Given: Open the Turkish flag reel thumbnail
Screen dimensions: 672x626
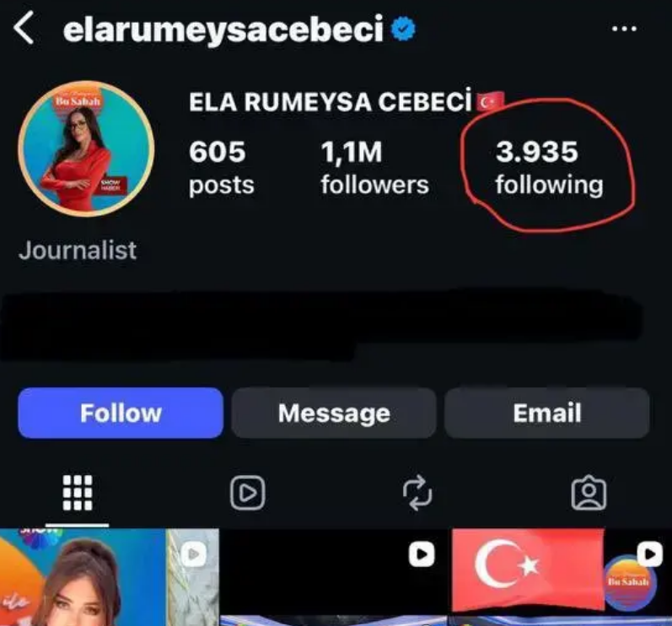Looking at the screenshot, I should click(x=560, y=577).
